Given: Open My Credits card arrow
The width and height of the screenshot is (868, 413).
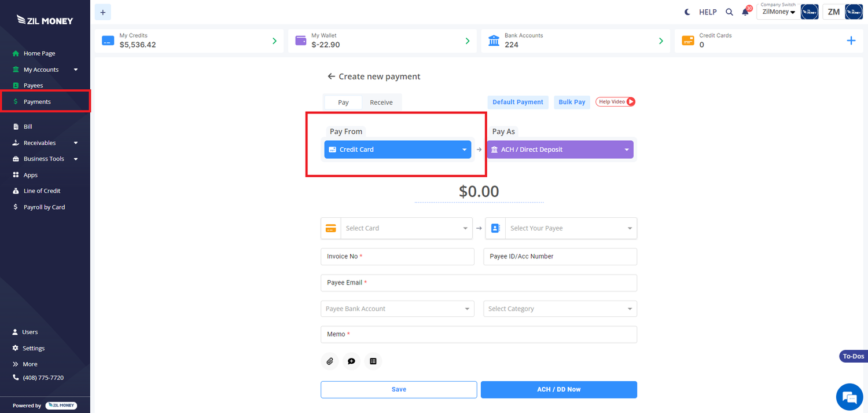Looking at the screenshot, I should tap(275, 41).
